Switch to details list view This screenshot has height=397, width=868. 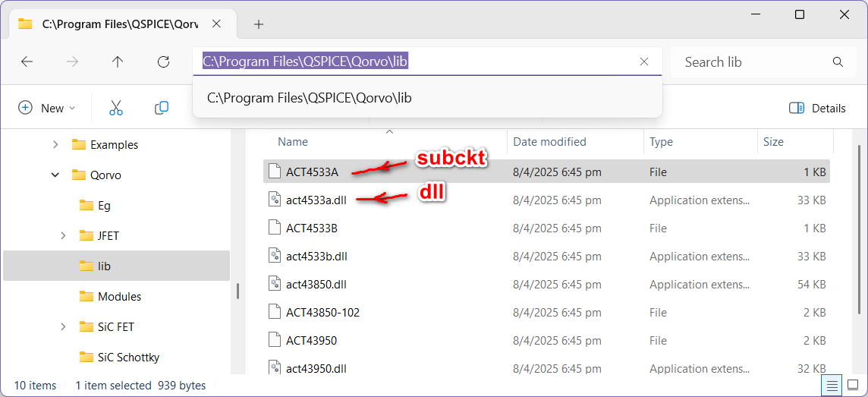tap(832, 385)
